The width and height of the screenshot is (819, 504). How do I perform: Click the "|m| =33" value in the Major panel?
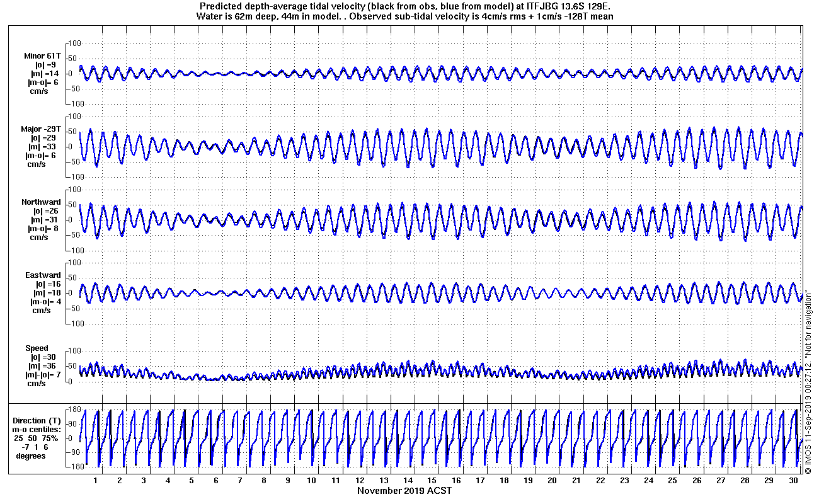click(44, 147)
